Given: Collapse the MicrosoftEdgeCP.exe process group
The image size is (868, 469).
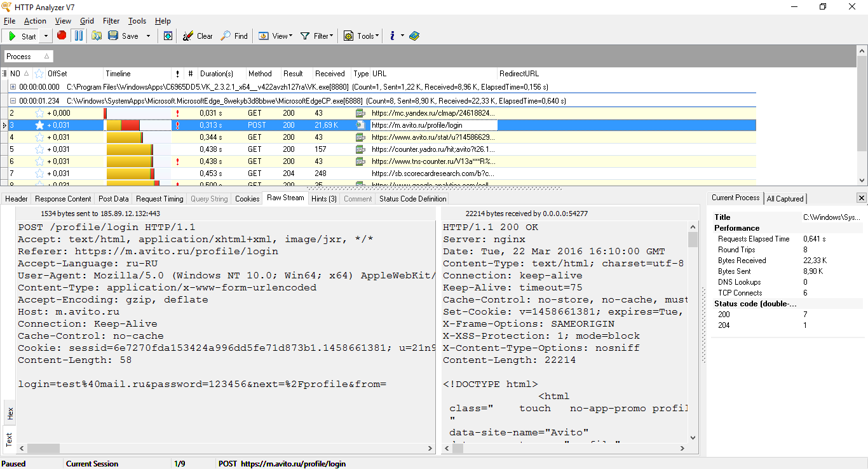Looking at the screenshot, I should coord(13,101).
